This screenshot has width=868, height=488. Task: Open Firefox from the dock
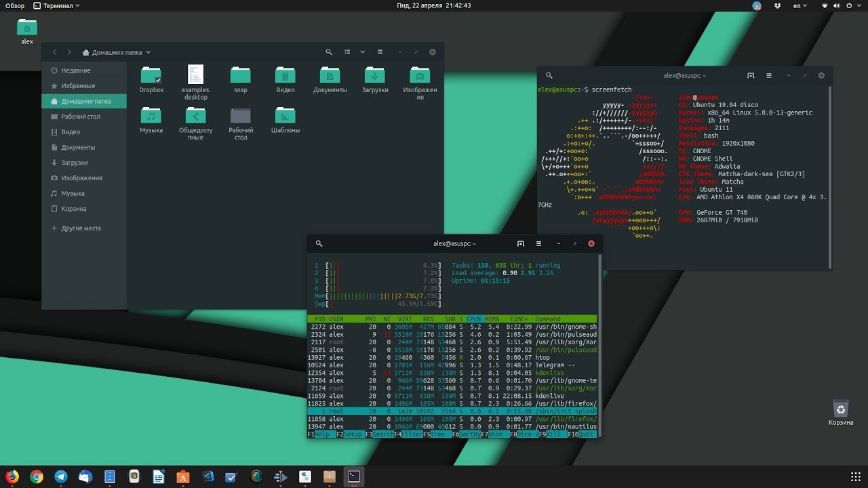pyautogui.click(x=13, y=476)
